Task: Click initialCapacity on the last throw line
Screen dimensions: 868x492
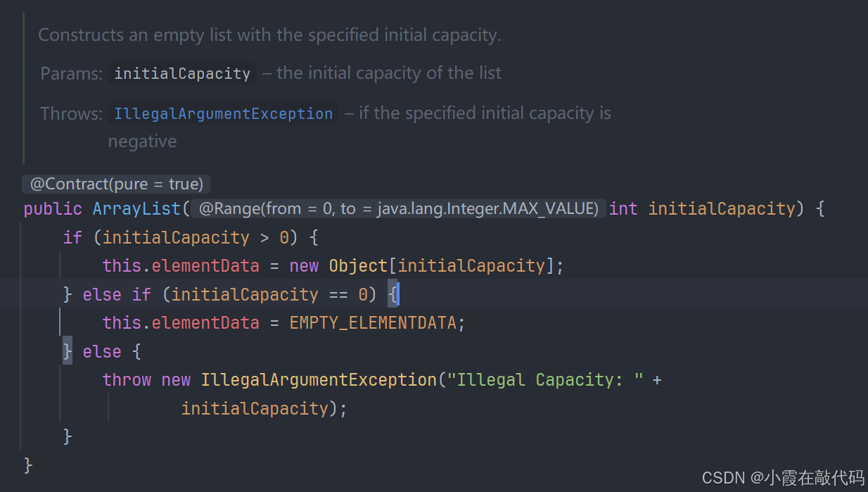Action: point(255,408)
